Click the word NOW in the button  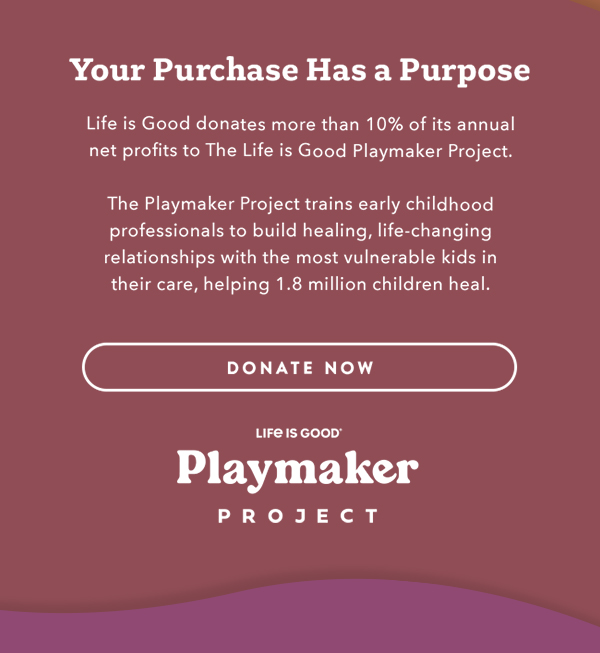349,368
